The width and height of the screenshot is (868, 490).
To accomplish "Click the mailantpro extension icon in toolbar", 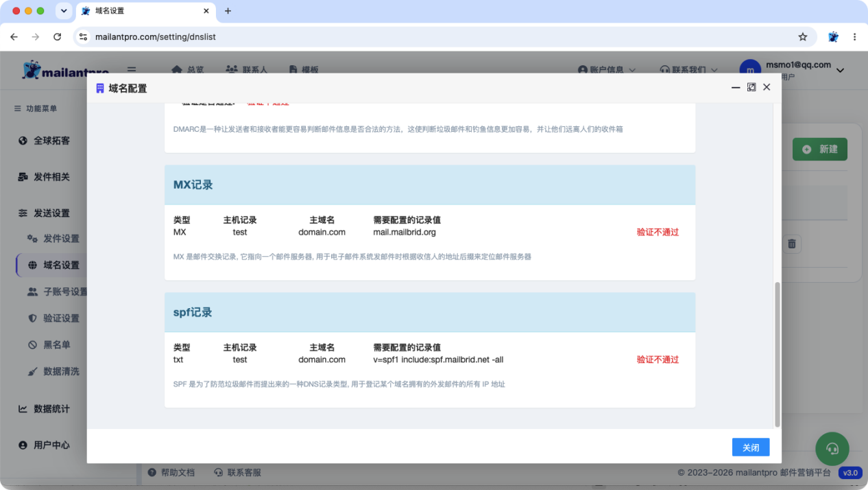I will [x=833, y=36].
